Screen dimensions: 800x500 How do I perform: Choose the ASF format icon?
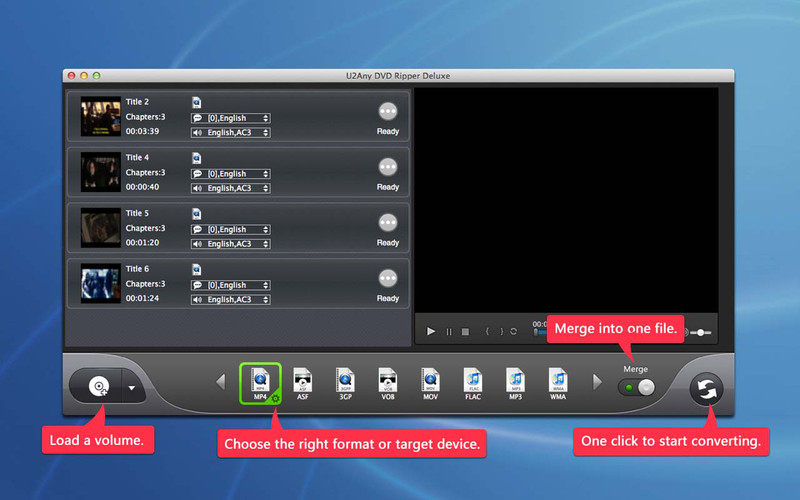[303, 384]
